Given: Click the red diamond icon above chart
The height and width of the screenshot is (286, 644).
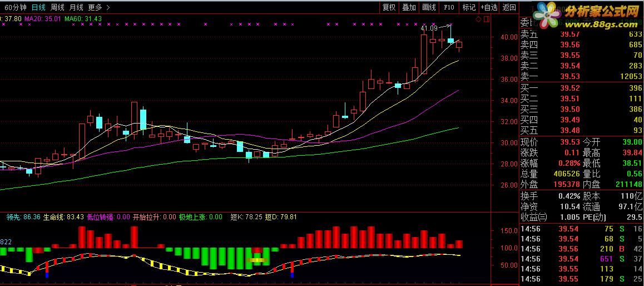Looking at the screenshot, I should [478, 19].
